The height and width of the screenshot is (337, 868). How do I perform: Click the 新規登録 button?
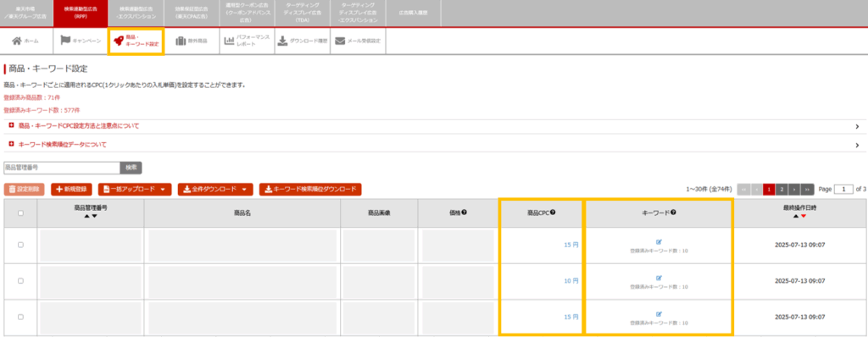pyautogui.click(x=71, y=190)
